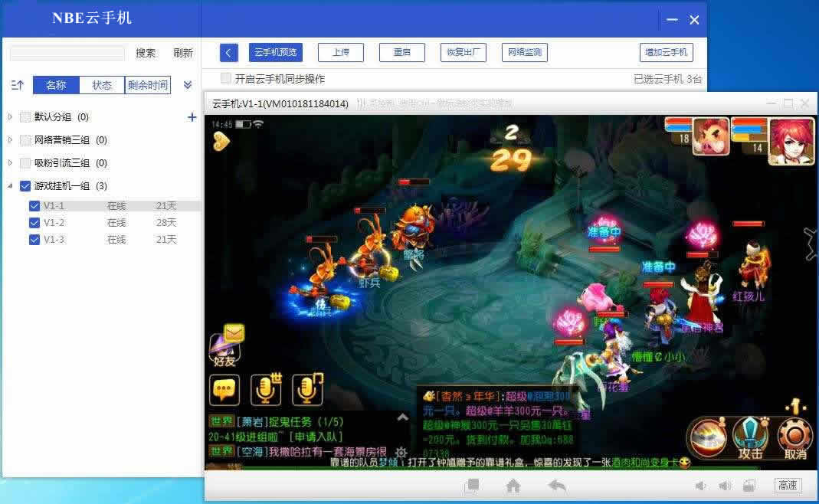
Task: Uncheck the V1-3 device checkbox
Action: point(34,239)
